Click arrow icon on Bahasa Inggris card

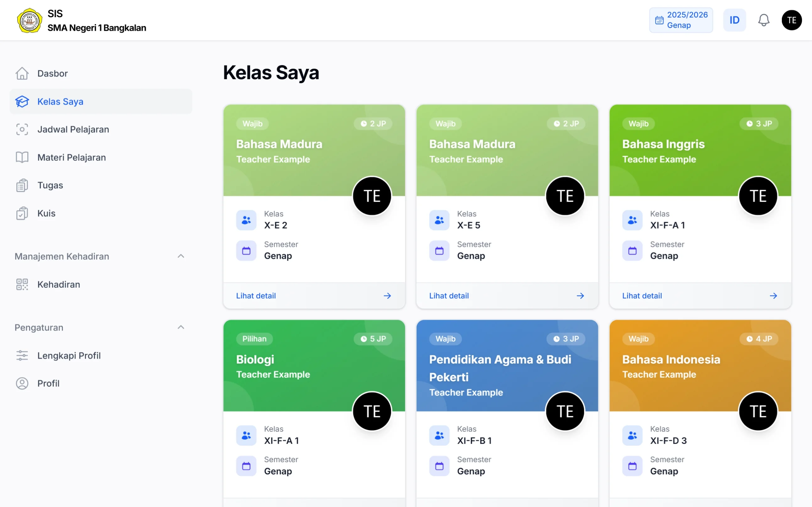[773, 296]
